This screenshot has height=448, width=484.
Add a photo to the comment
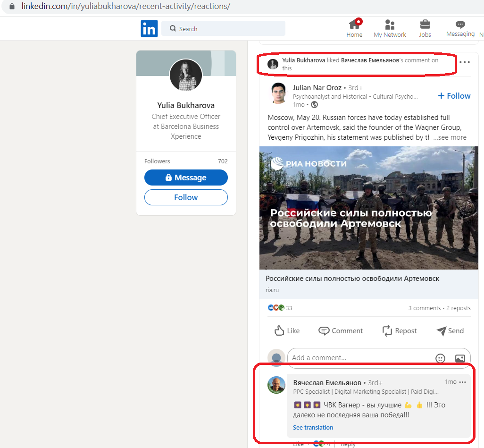click(460, 358)
